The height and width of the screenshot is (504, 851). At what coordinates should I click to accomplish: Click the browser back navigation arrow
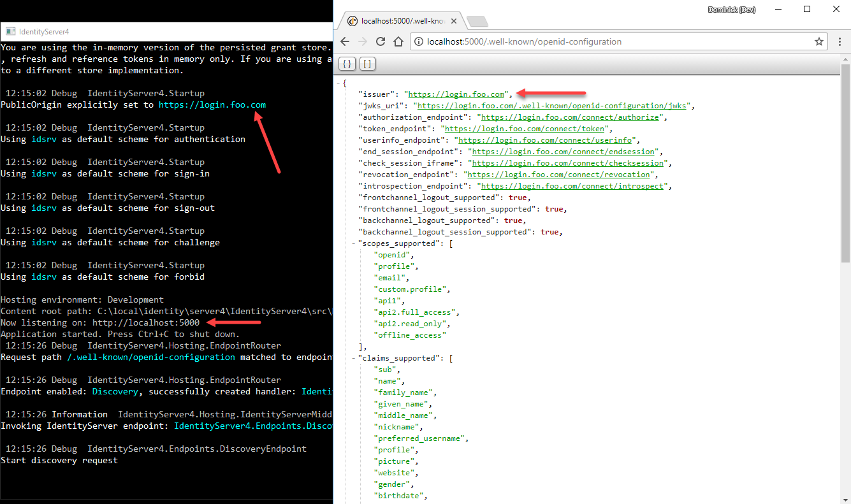point(344,41)
